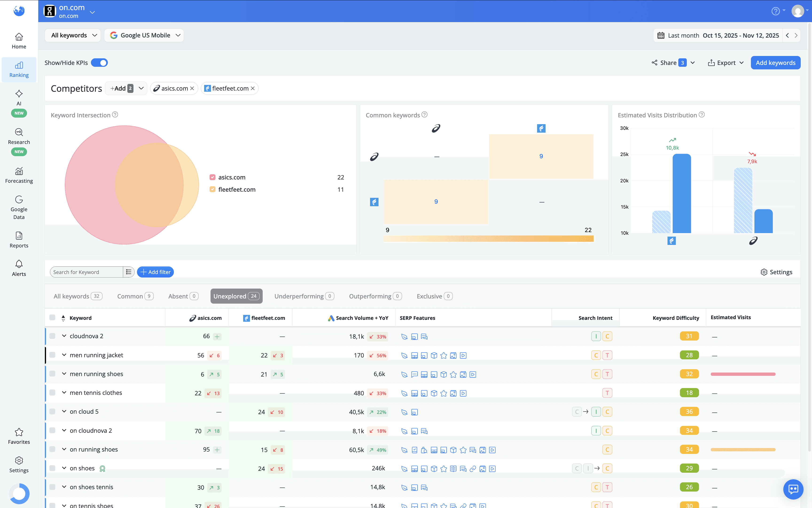
Task: Click the Add filter button
Action: tap(155, 272)
